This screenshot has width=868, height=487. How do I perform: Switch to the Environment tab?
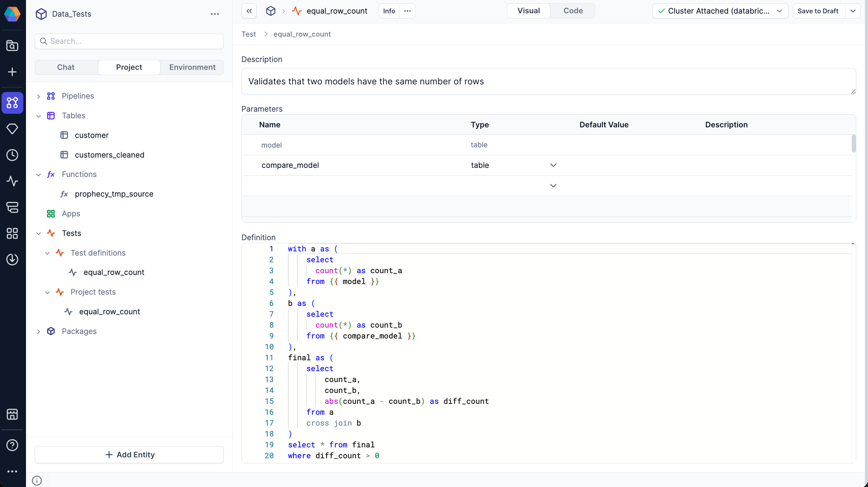(x=192, y=67)
